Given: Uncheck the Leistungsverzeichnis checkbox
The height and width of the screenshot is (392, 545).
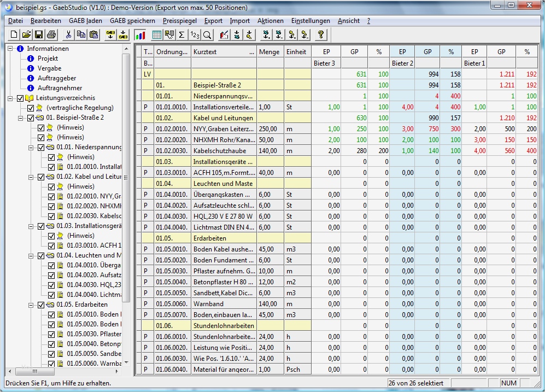Looking at the screenshot, I should click(x=21, y=98).
